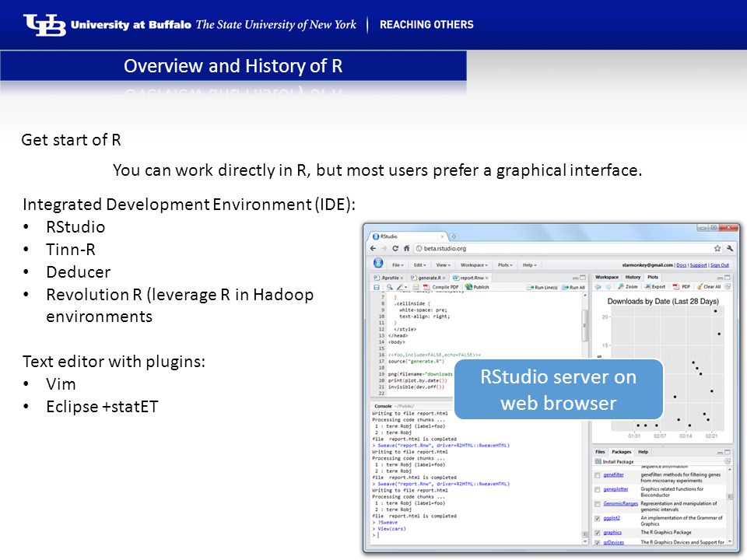Close the RStudio browser tab
This screenshot has width=747, height=560.
tap(443, 236)
